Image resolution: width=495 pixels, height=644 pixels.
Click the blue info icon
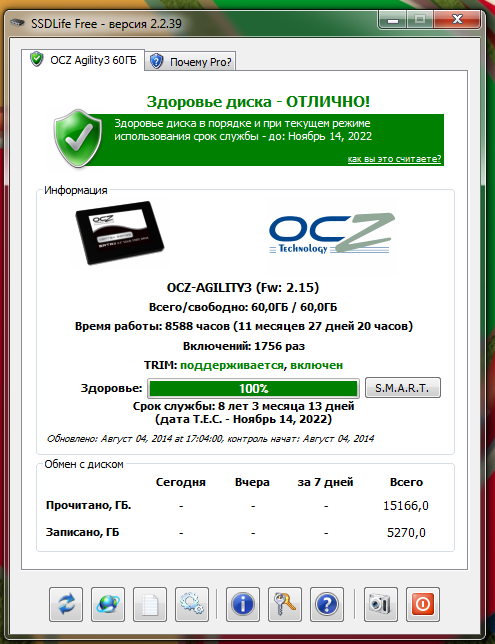[x=243, y=604]
